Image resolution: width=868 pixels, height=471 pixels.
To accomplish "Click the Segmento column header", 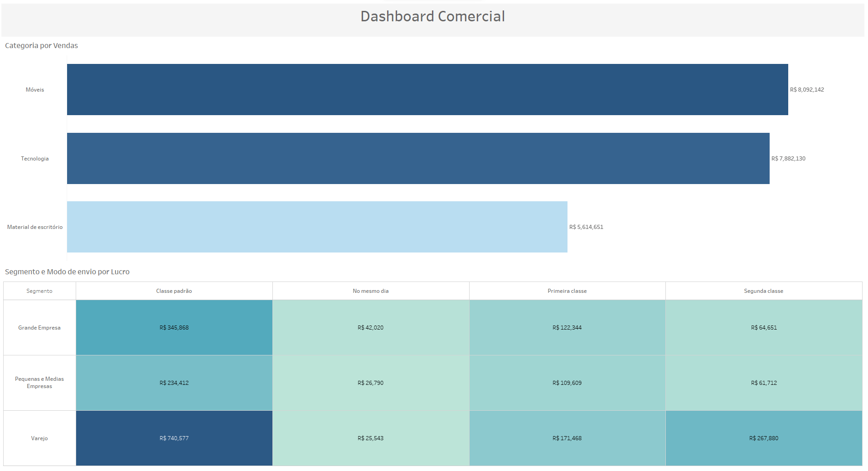I will pyautogui.click(x=39, y=291).
